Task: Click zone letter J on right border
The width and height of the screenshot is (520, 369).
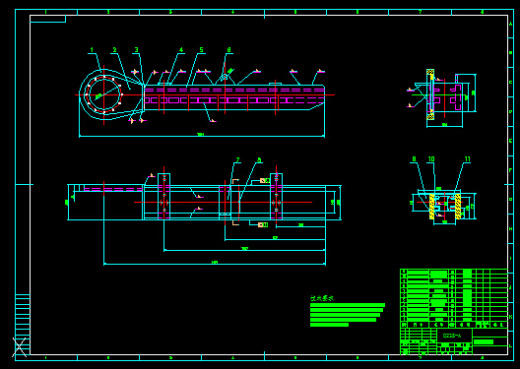Action: click(x=510, y=287)
